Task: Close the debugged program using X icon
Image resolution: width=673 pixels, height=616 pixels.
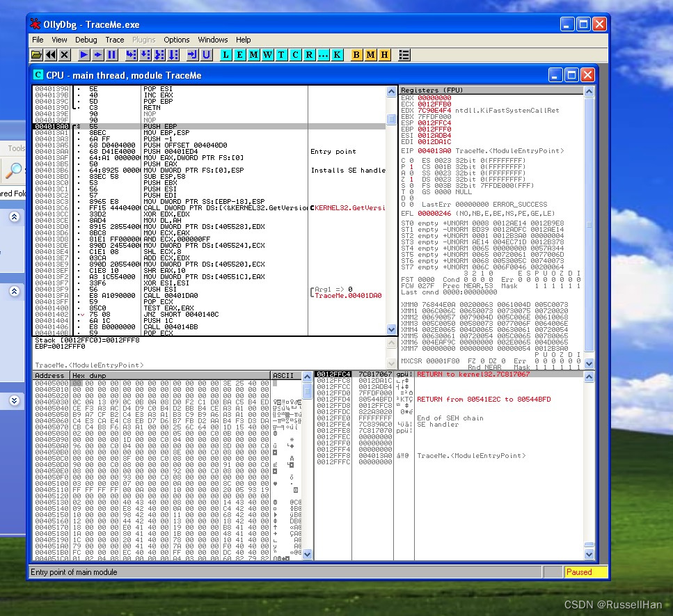Action: [65, 55]
